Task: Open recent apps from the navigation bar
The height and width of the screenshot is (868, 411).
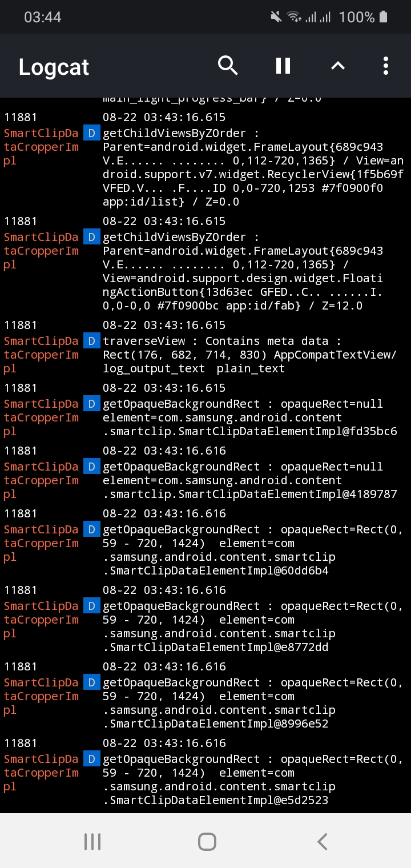Action: click(x=92, y=841)
